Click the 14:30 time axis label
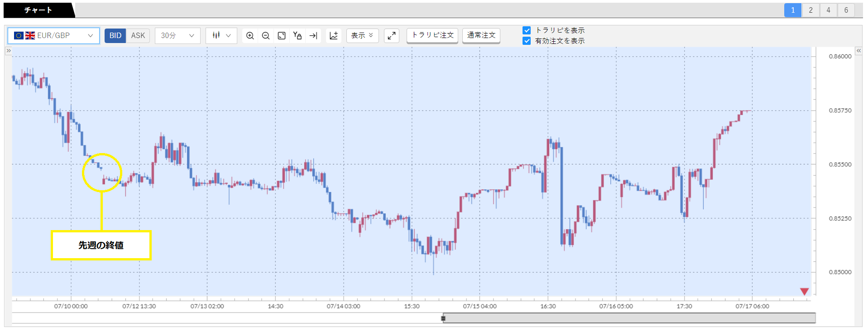The width and height of the screenshot is (868, 332). pyautogui.click(x=275, y=306)
